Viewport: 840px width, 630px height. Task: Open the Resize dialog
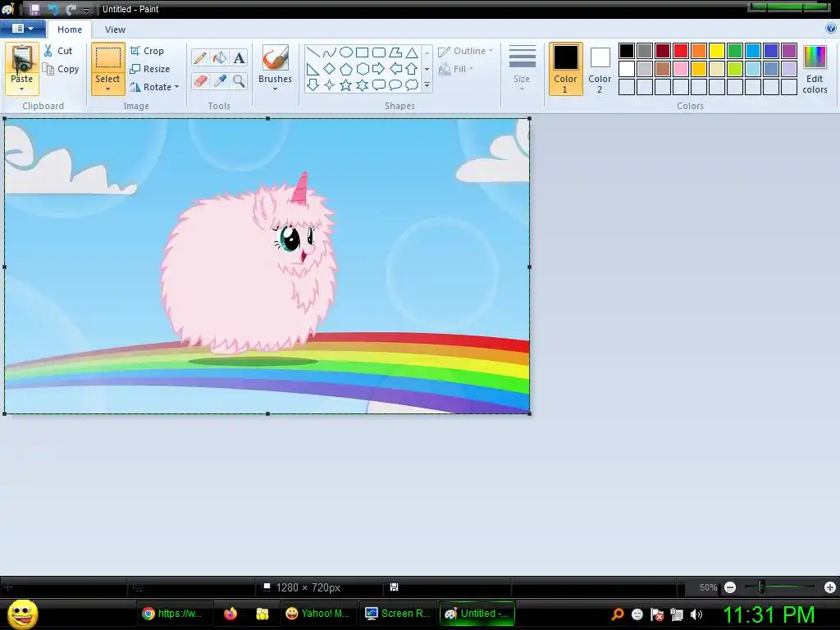click(150, 69)
